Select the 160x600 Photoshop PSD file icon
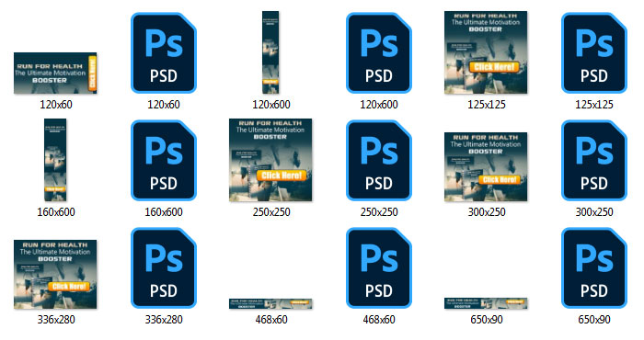 pyautogui.click(x=164, y=161)
